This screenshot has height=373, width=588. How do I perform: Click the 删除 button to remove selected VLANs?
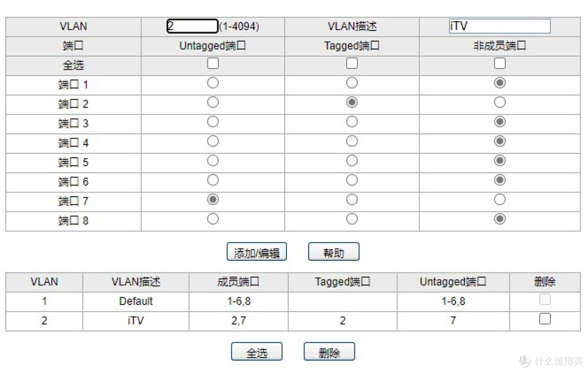[x=329, y=351]
